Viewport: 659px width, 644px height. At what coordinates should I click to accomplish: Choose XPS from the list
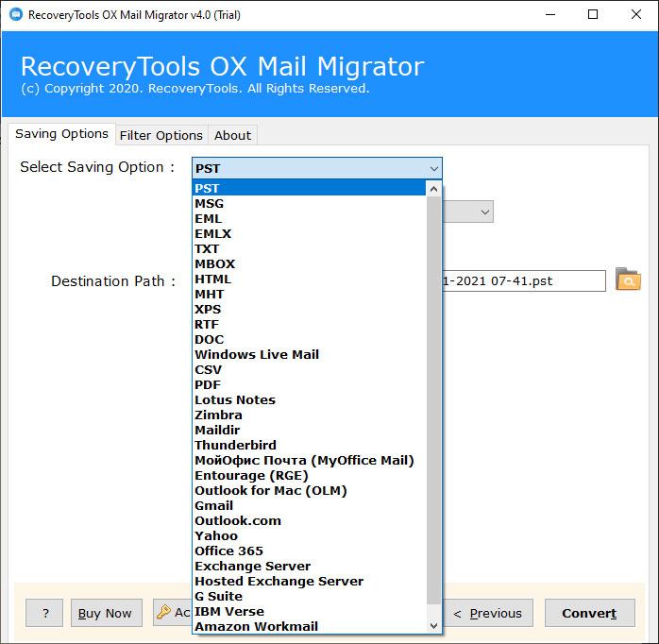tap(309, 310)
